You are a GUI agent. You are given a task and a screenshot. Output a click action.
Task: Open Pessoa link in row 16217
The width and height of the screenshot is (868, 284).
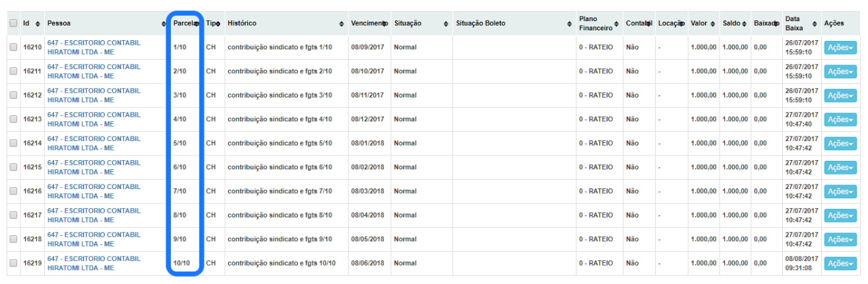[x=94, y=215]
